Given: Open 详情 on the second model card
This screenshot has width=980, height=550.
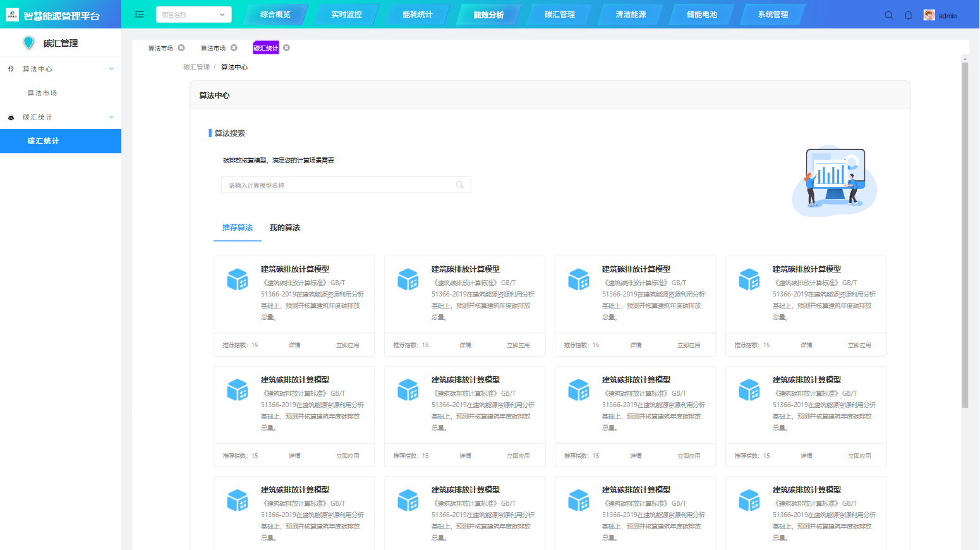Looking at the screenshot, I should [465, 345].
